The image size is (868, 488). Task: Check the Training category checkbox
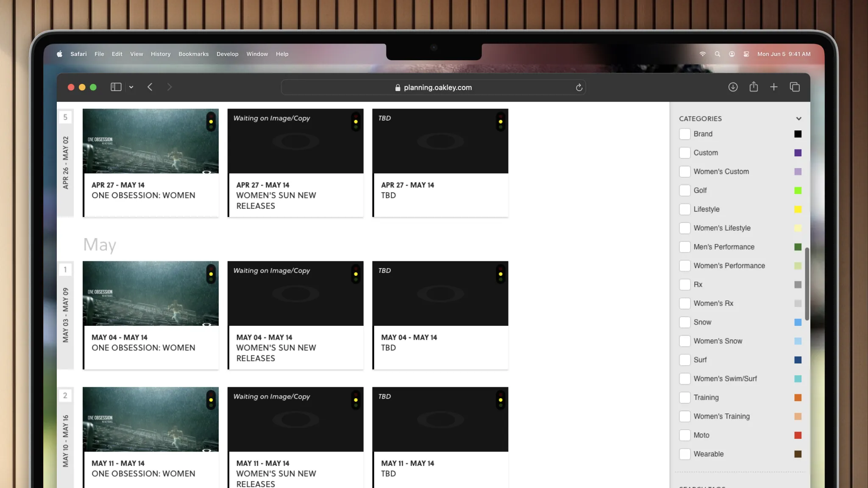click(684, 398)
